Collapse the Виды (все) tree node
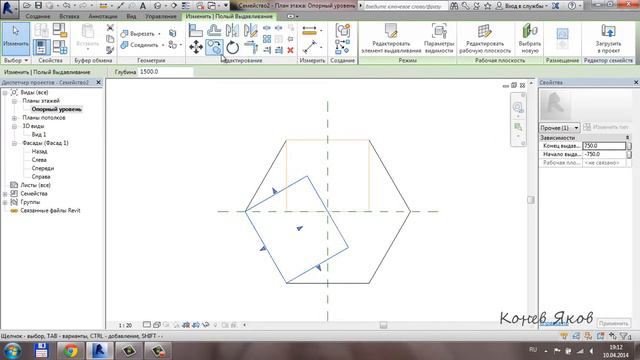This screenshot has height=360, width=640. tap(5, 93)
